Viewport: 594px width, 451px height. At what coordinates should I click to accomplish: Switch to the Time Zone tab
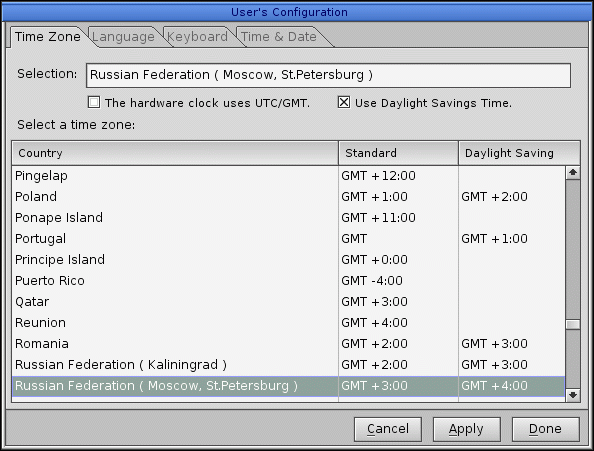pos(47,37)
